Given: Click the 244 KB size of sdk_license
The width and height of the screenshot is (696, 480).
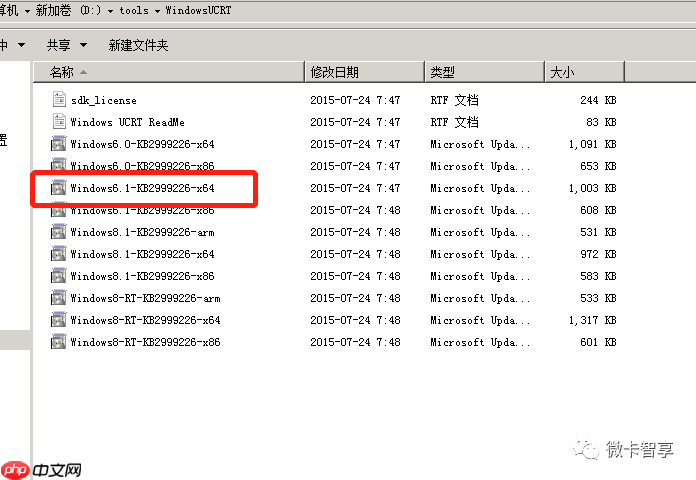Looking at the screenshot, I should [x=598, y=100].
